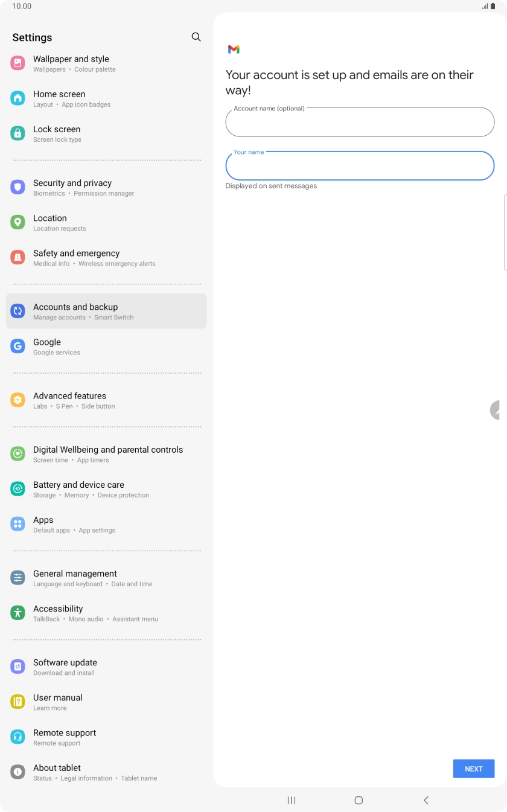
Task: Tap the Battery and device care icon
Action: pos(18,489)
